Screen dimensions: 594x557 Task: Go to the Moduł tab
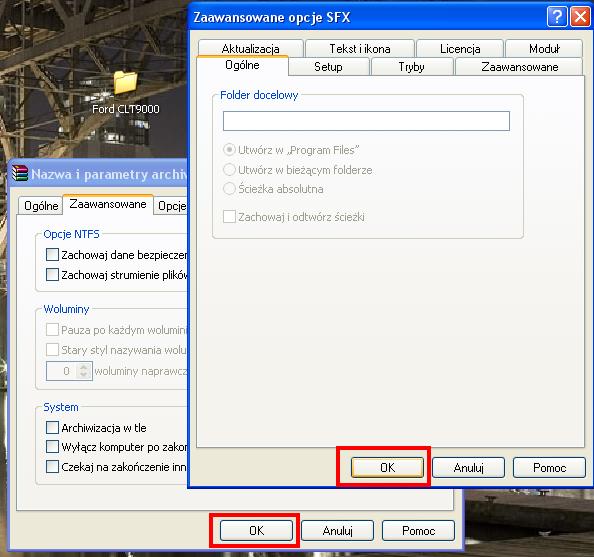[544, 49]
